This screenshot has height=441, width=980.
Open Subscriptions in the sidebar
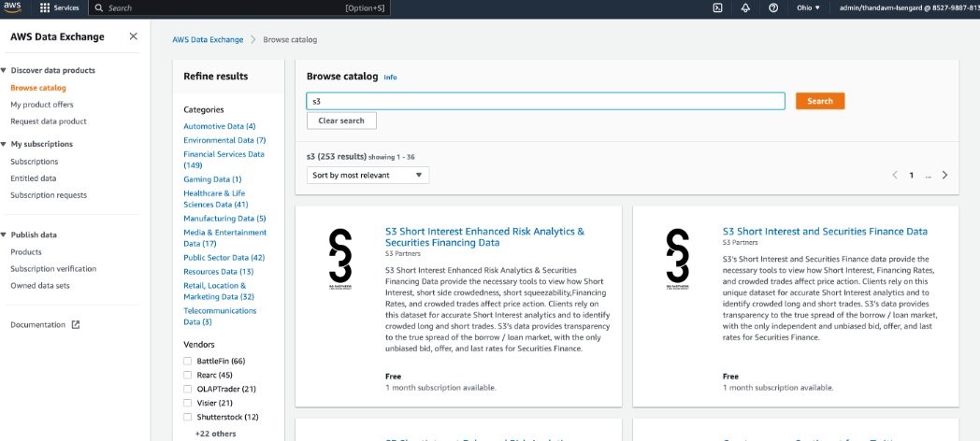point(35,162)
